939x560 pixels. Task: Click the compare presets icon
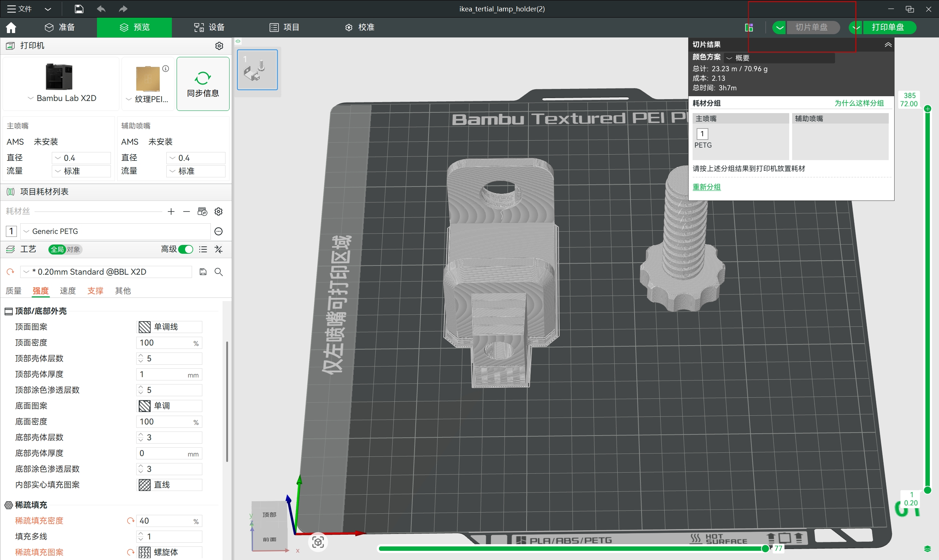(x=219, y=249)
